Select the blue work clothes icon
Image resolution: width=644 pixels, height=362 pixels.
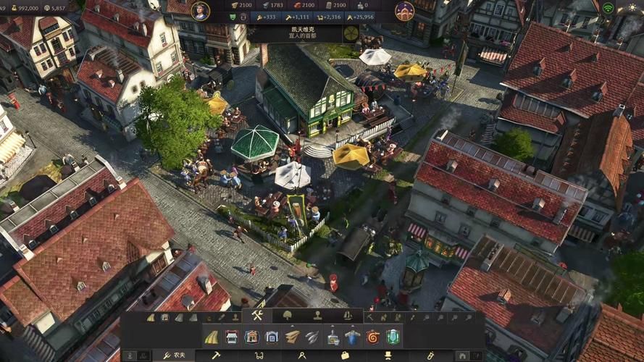click(x=352, y=337)
